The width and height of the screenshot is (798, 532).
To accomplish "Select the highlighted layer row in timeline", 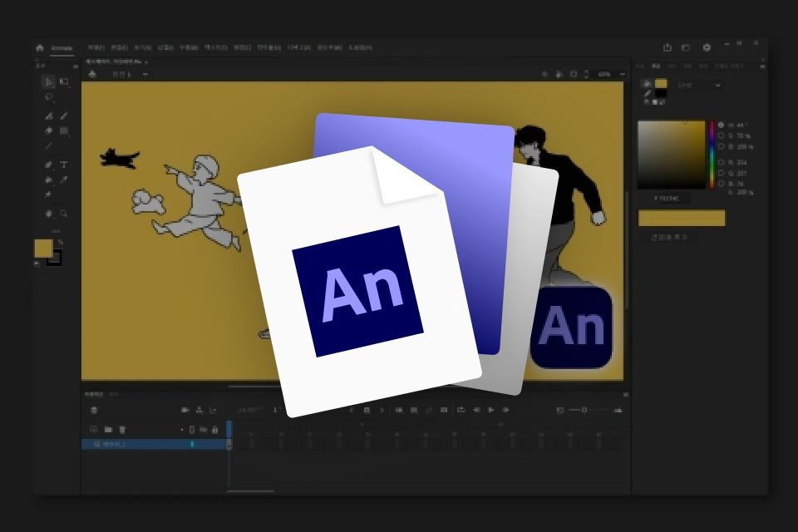I will tap(154, 445).
